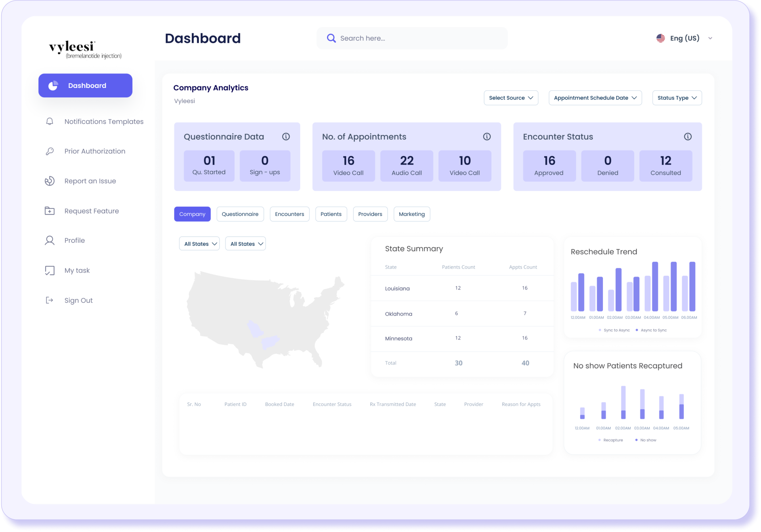Switch to the Questionnaire tab

coord(240,214)
